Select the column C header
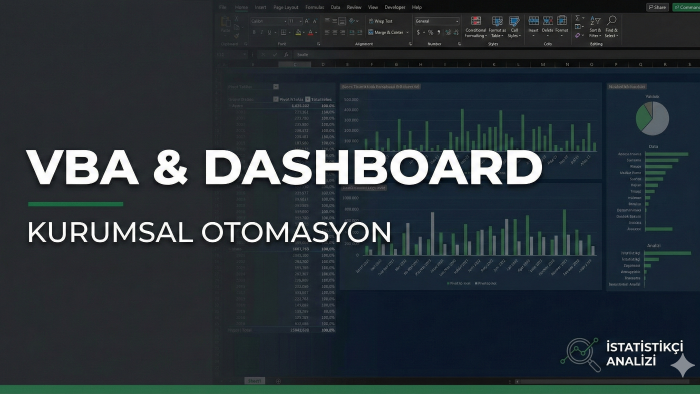 (x=295, y=64)
